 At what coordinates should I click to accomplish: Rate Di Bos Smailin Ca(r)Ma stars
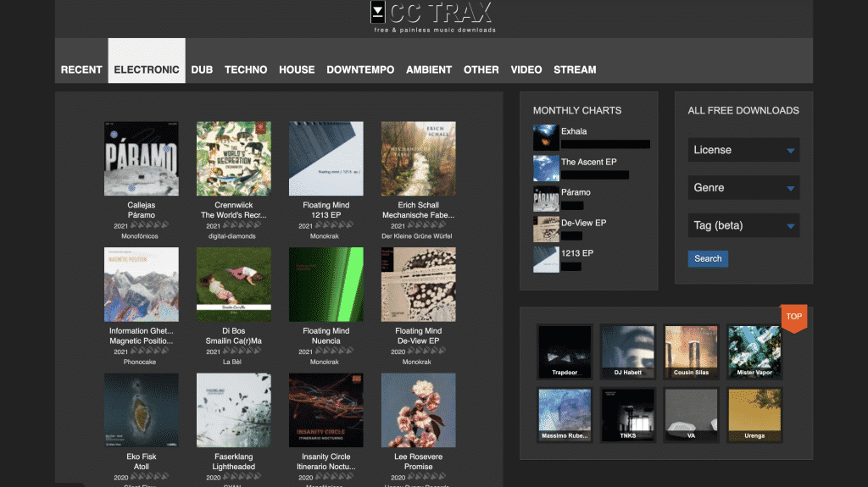pyautogui.click(x=242, y=351)
